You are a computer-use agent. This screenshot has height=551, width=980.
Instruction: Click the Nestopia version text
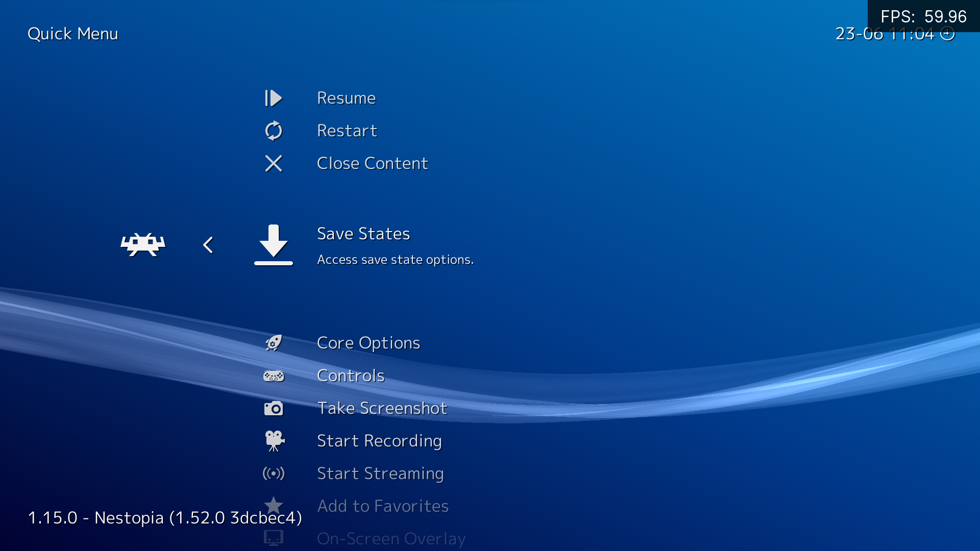coord(165,517)
